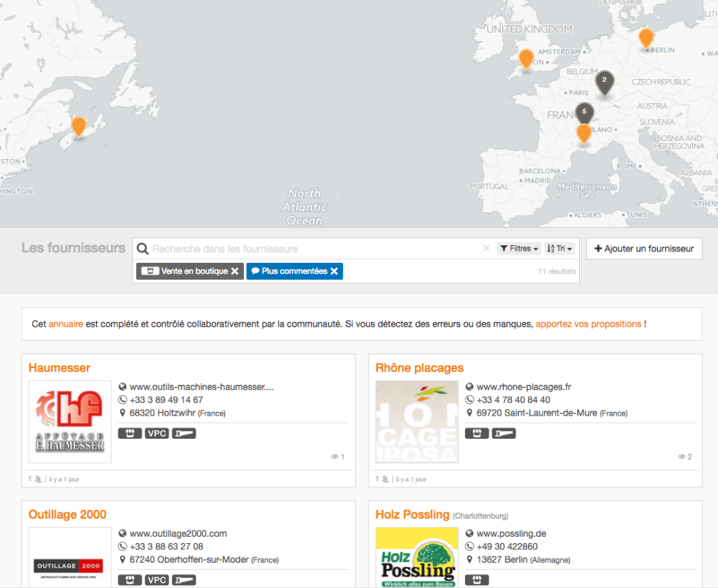This screenshot has height=588, width=718.
Task: Click Rhône placages' saw badge icon
Action: pos(503,433)
